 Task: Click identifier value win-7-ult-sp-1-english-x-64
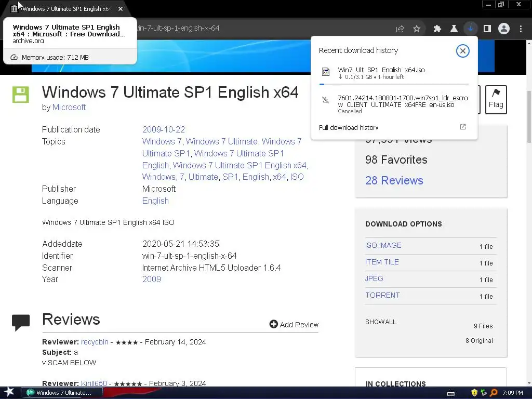pos(189,256)
